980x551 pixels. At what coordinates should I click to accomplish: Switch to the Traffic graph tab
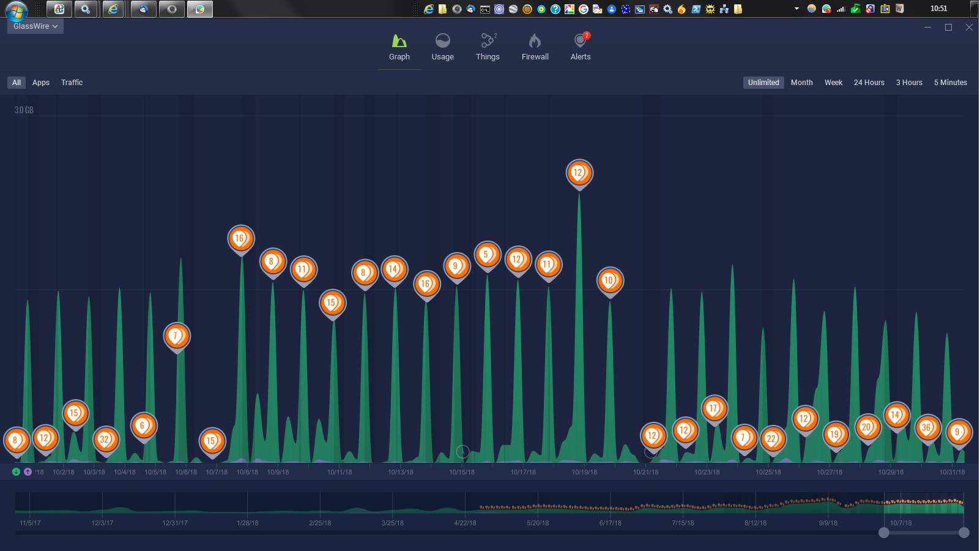pos(72,83)
